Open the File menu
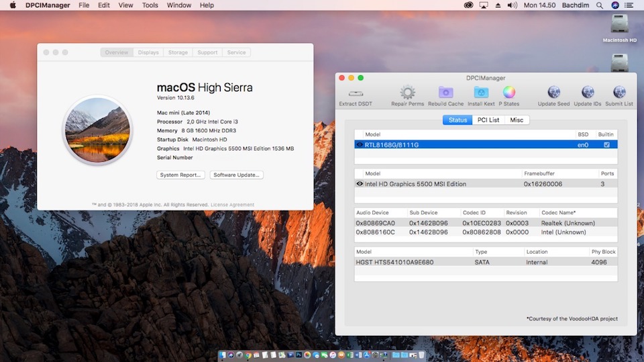644x362 pixels. click(x=84, y=5)
